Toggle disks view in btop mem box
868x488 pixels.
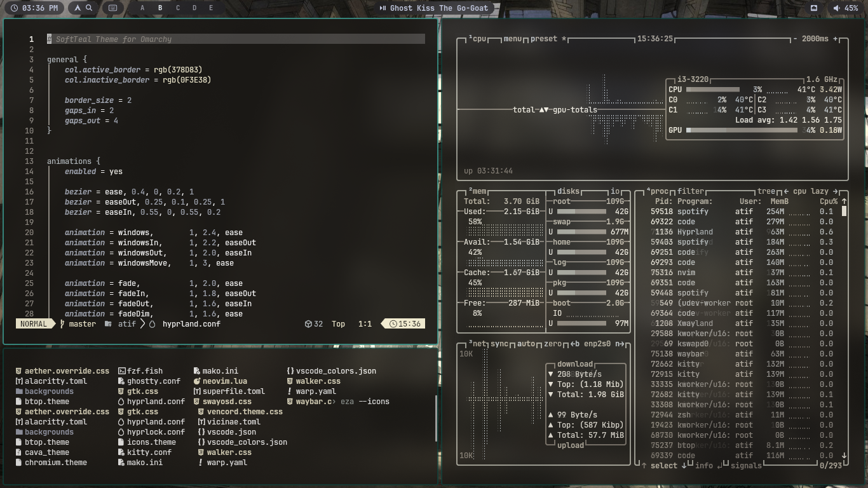tap(569, 191)
